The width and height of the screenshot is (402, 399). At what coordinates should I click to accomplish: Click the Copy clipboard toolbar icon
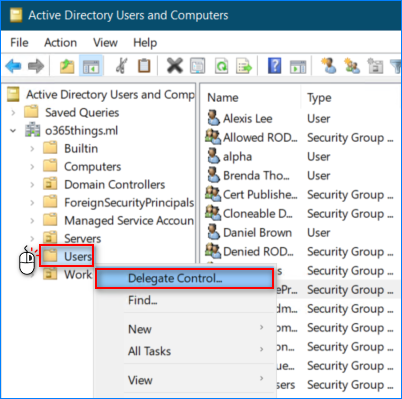point(144,65)
